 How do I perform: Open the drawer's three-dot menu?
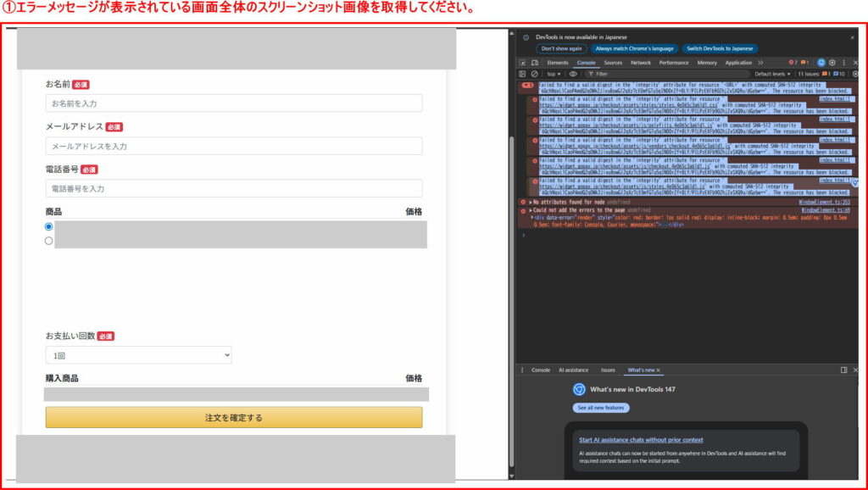522,370
